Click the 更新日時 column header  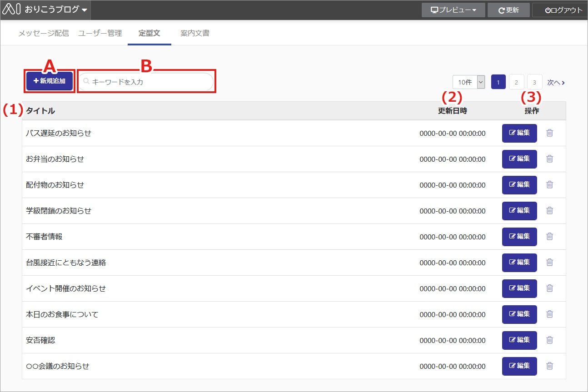pyautogui.click(x=452, y=111)
